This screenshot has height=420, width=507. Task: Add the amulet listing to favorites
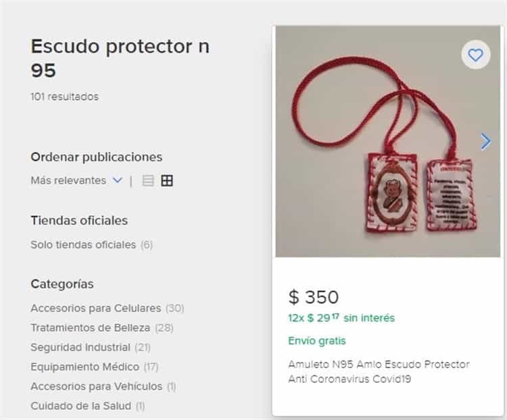476,55
